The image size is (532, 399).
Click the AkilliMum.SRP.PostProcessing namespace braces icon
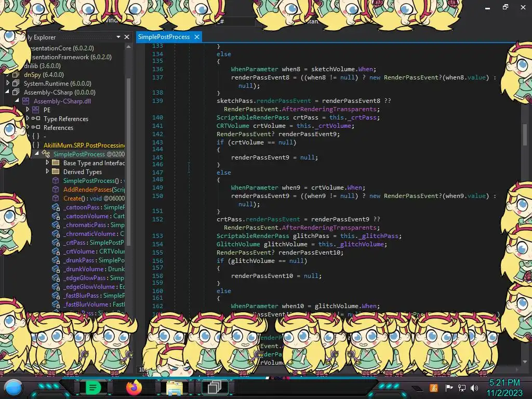click(x=36, y=145)
